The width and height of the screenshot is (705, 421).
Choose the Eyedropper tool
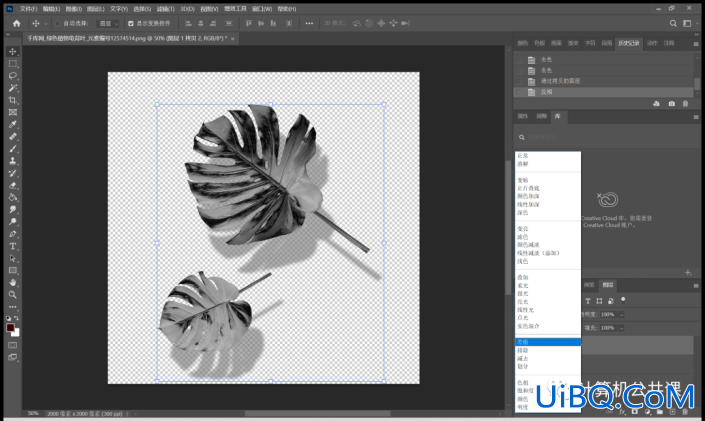tap(13, 125)
